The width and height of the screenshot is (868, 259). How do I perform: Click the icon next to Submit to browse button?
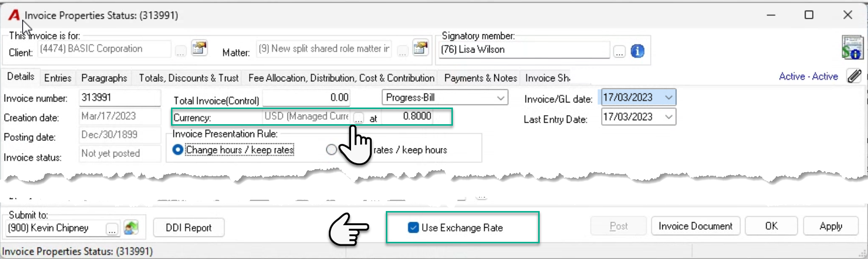131,228
